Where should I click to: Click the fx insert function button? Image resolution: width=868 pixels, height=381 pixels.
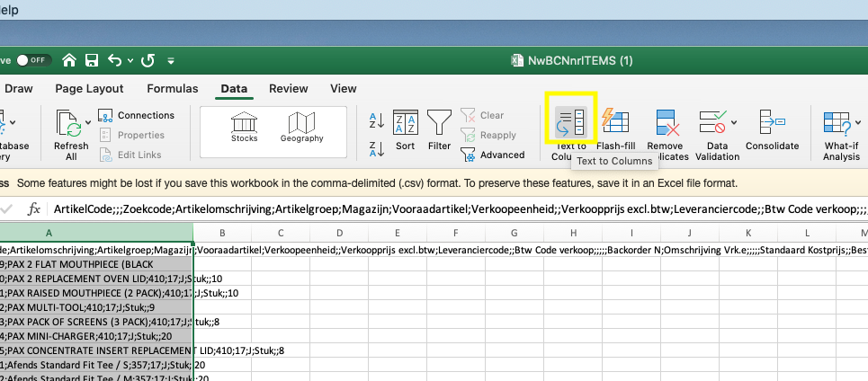click(34, 209)
